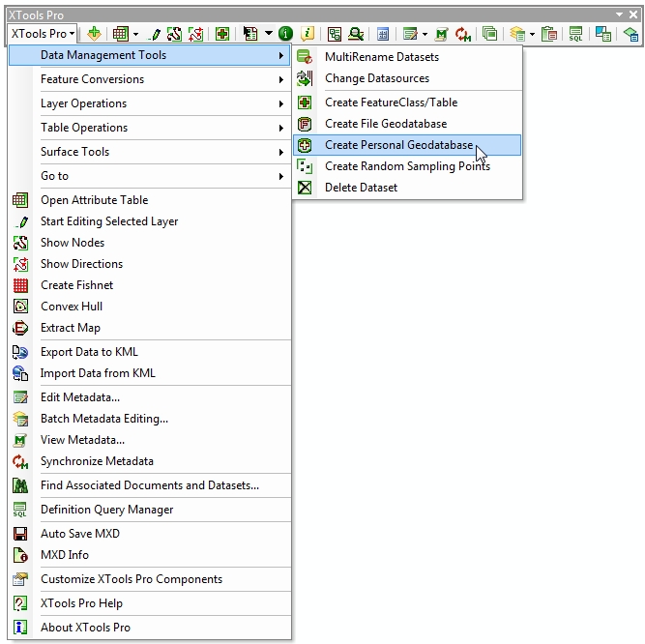Open Batch Metadata Editing... entry
645x644 pixels.
(x=150, y=419)
